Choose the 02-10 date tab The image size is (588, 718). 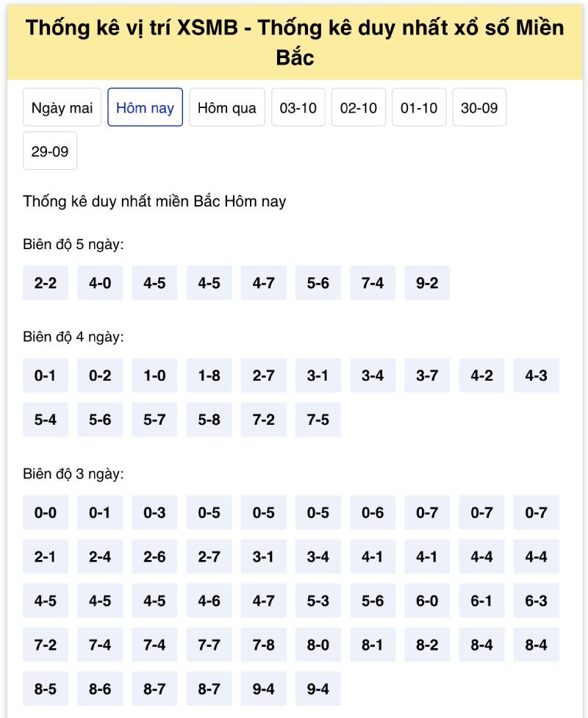[x=359, y=108]
